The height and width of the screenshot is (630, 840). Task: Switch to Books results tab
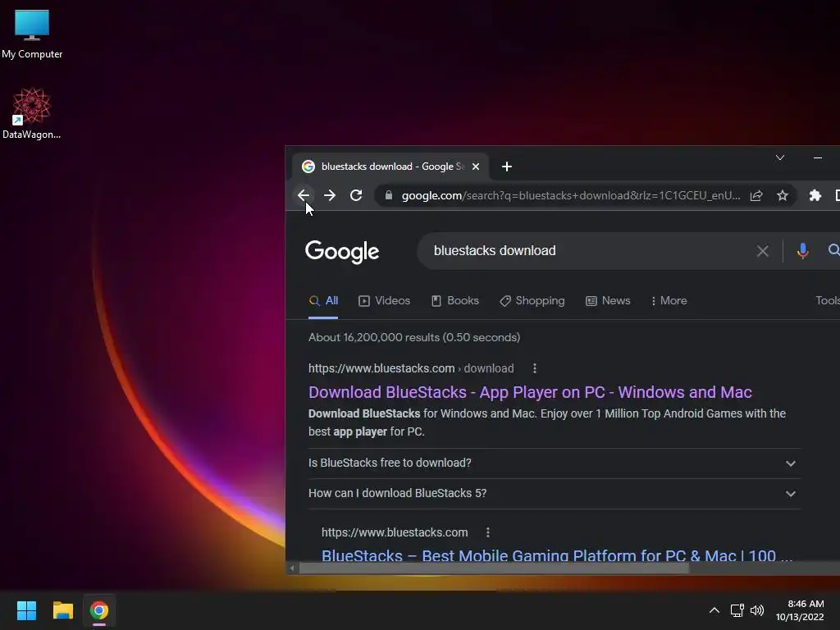pos(455,300)
